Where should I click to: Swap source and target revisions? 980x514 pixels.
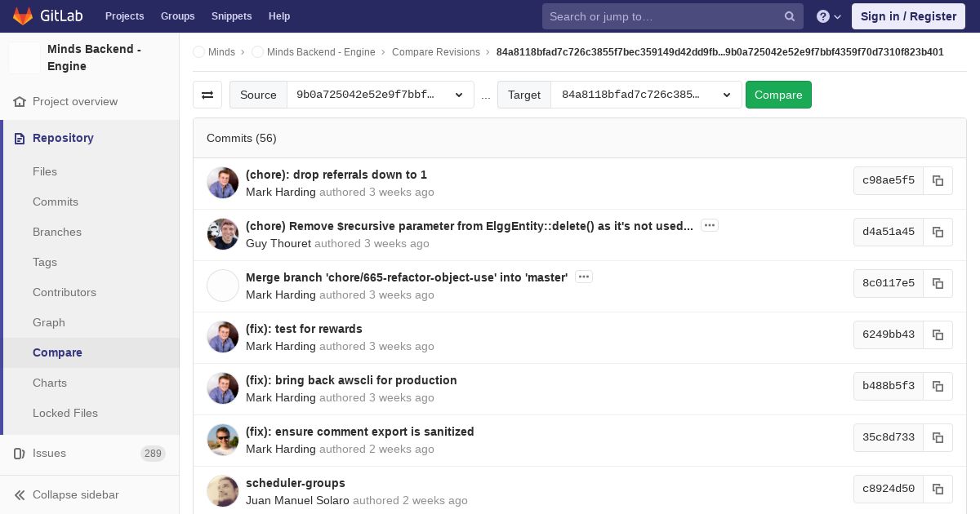(x=207, y=95)
